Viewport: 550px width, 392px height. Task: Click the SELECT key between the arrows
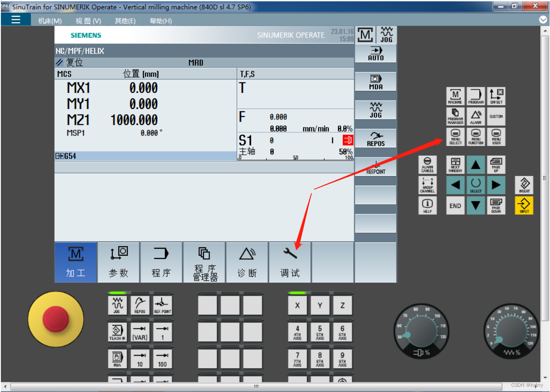476,185
